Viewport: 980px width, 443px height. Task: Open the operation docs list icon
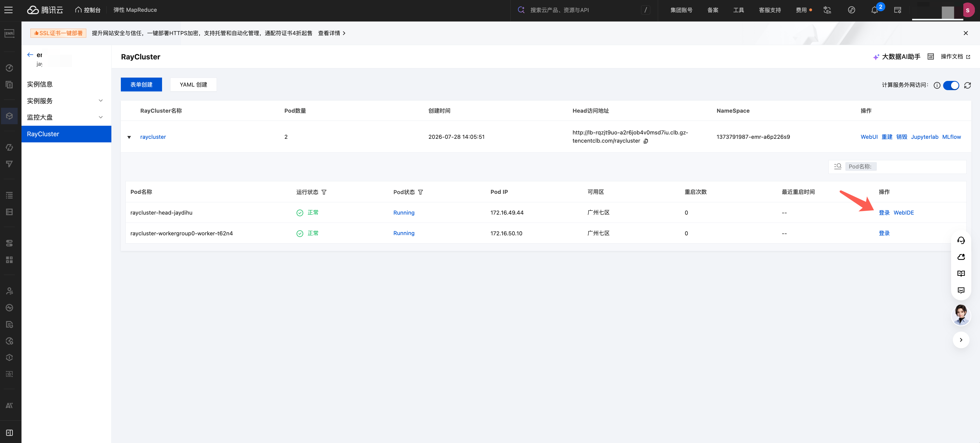(x=931, y=57)
